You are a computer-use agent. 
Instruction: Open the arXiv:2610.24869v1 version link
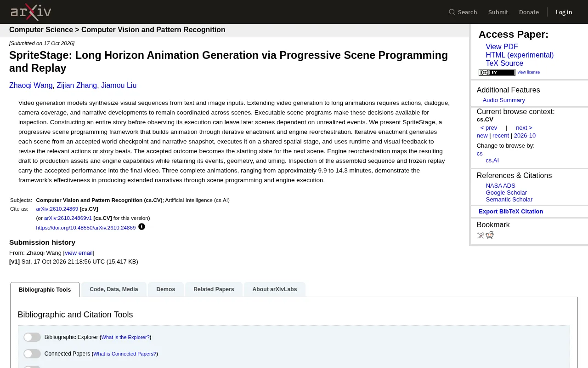[68, 218]
